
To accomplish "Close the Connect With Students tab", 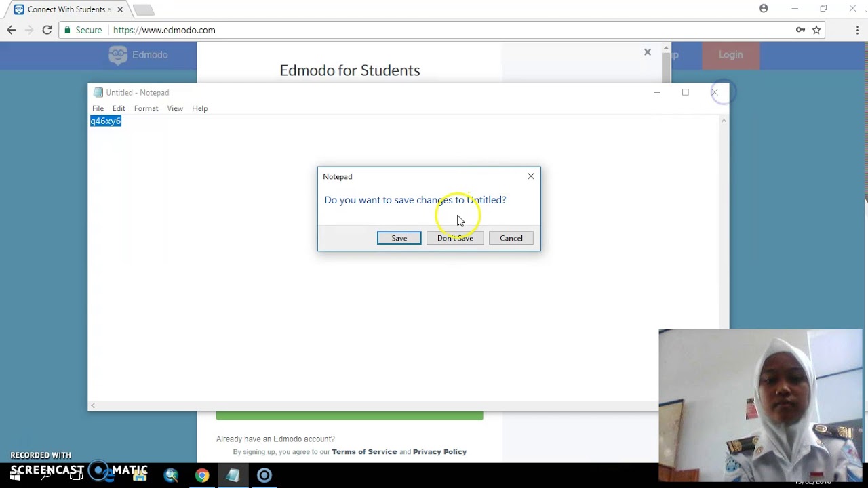I will pos(120,9).
